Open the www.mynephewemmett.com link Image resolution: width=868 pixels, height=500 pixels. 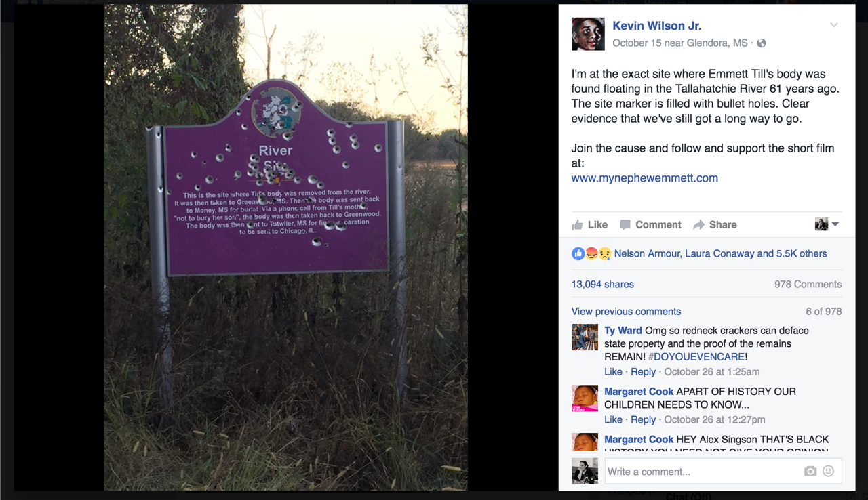coord(644,178)
